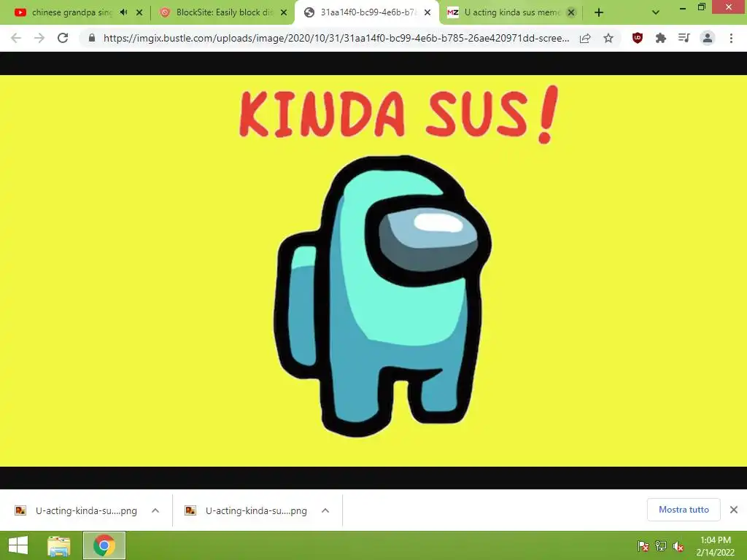Restore down the Chrome window
Image resolution: width=747 pixels, height=560 pixels.
[702, 7]
